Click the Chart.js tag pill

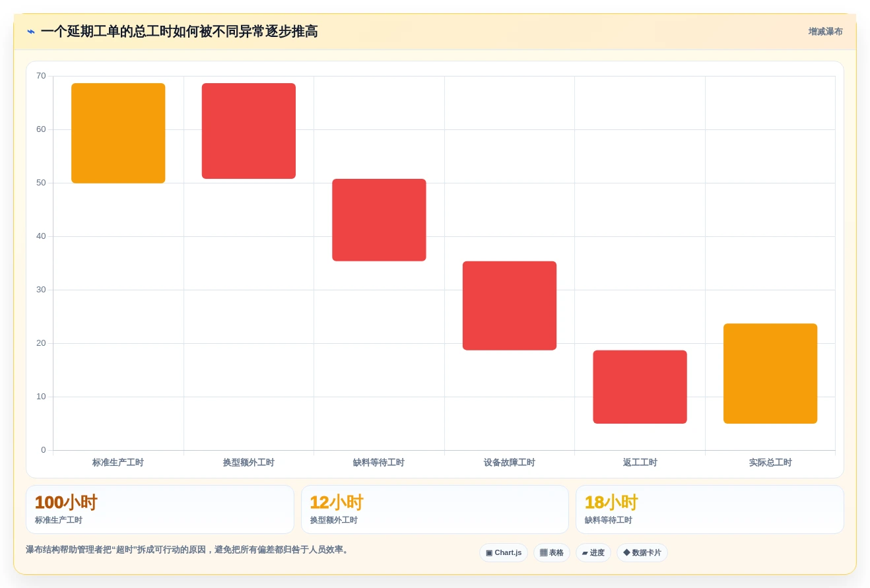click(x=504, y=553)
